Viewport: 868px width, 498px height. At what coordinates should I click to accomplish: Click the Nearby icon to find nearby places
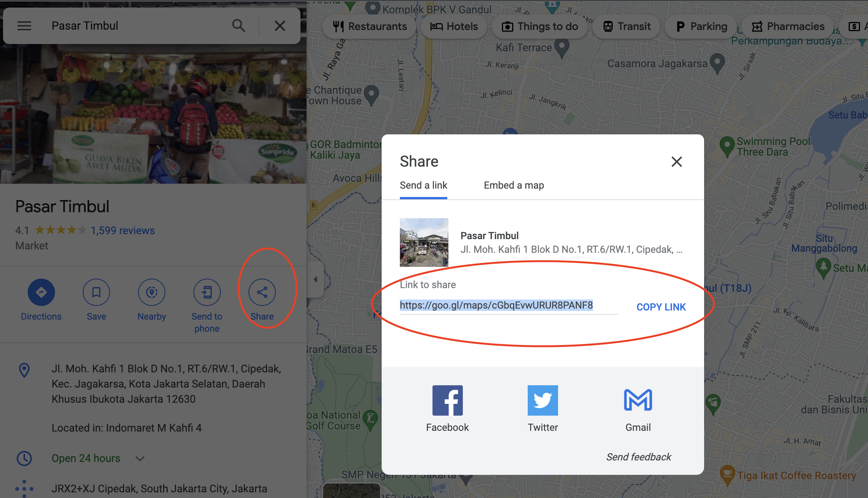tap(151, 292)
